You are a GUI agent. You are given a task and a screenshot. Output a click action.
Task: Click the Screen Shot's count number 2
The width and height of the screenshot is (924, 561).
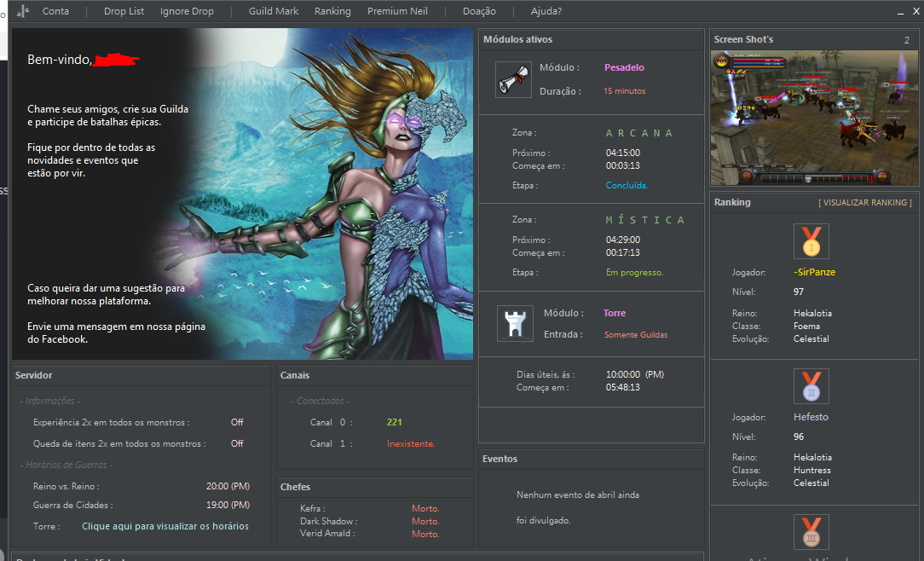[x=907, y=40]
